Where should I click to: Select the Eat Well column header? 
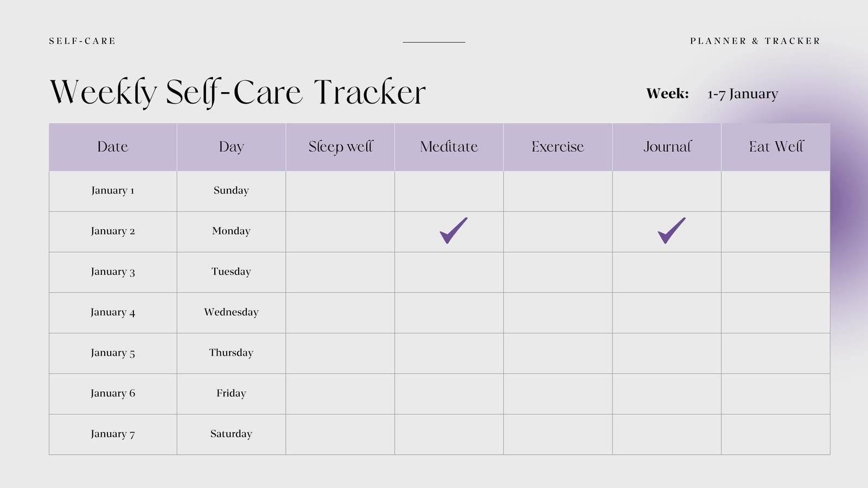click(x=776, y=147)
